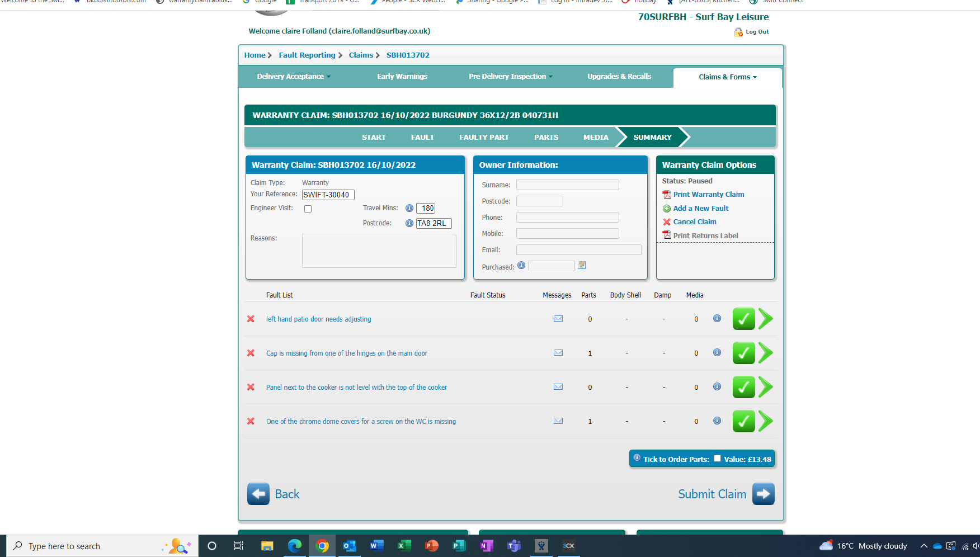
Task: Click green tick on patio door fault
Action: click(744, 319)
